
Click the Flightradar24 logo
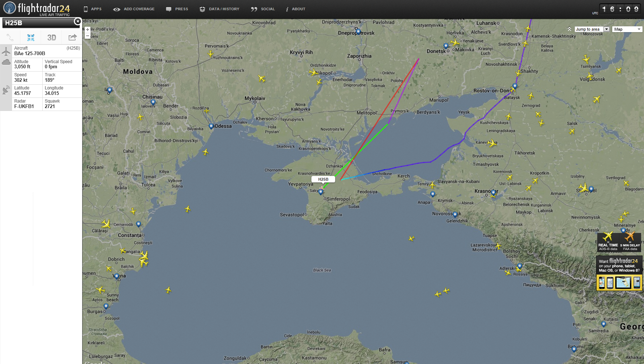(37, 9)
